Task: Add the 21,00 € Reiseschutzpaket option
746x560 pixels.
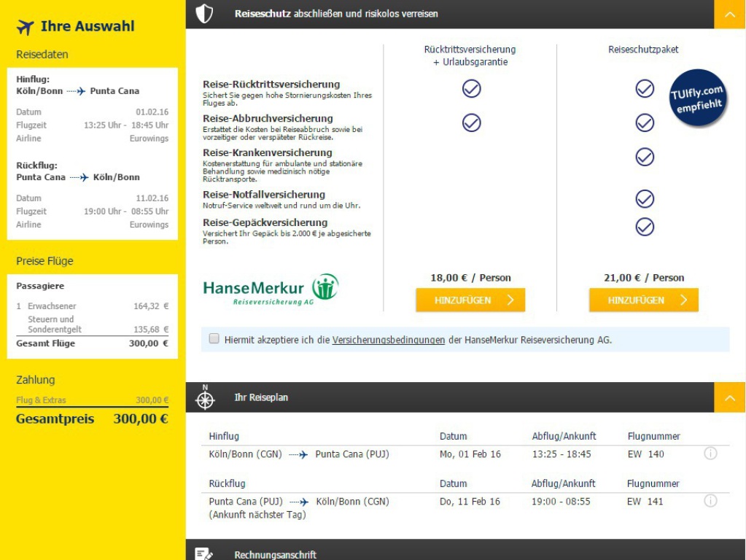Action: (x=643, y=300)
